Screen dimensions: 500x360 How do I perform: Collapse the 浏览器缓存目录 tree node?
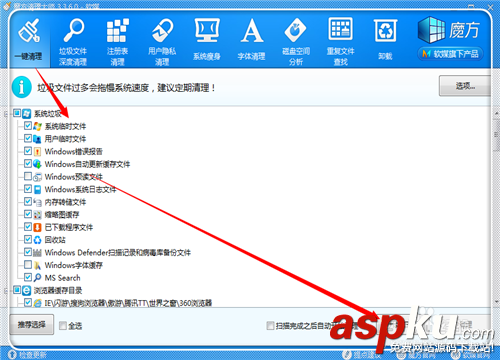(6, 291)
